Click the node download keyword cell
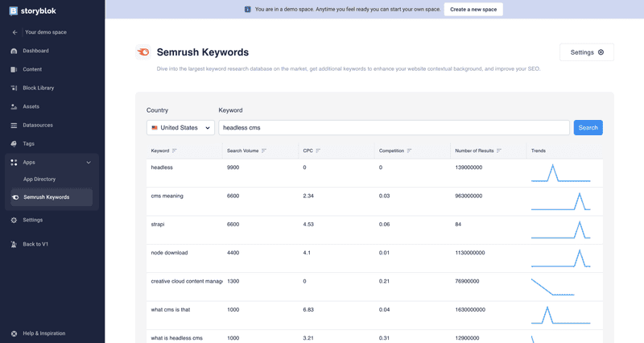 point(169,253)
